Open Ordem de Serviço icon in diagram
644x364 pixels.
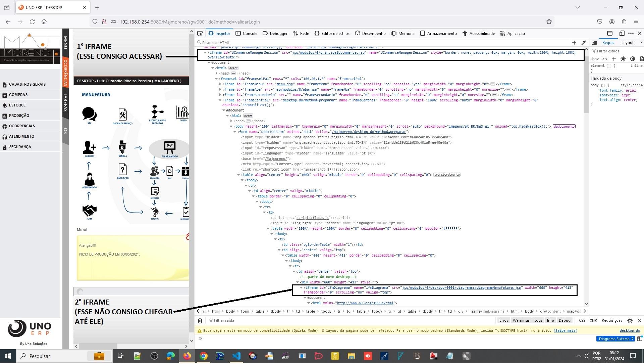[122, 115]
